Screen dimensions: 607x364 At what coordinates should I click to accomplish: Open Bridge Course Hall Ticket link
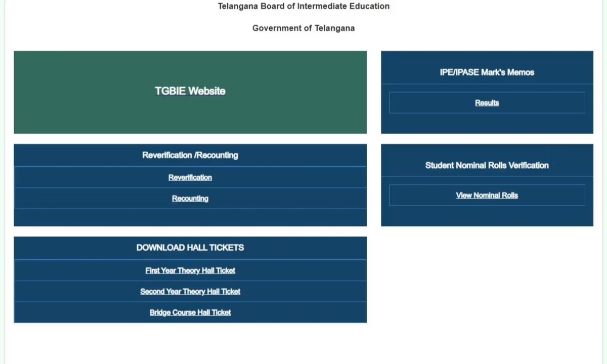point(190,312)
